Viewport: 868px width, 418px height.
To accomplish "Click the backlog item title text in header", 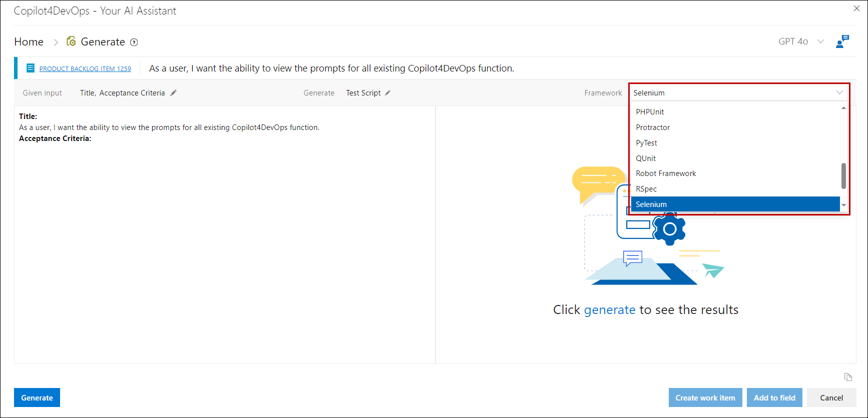I will click(331, 68).
